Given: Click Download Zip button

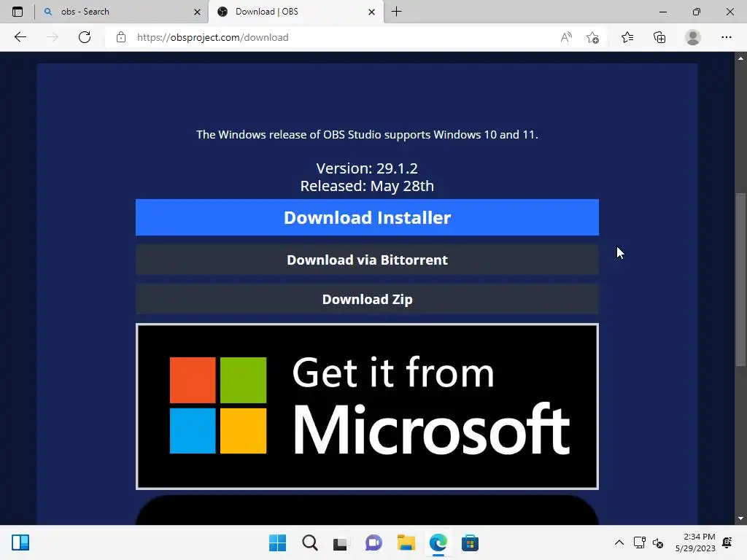Looking at the screenshot, I should coord(367,299).
